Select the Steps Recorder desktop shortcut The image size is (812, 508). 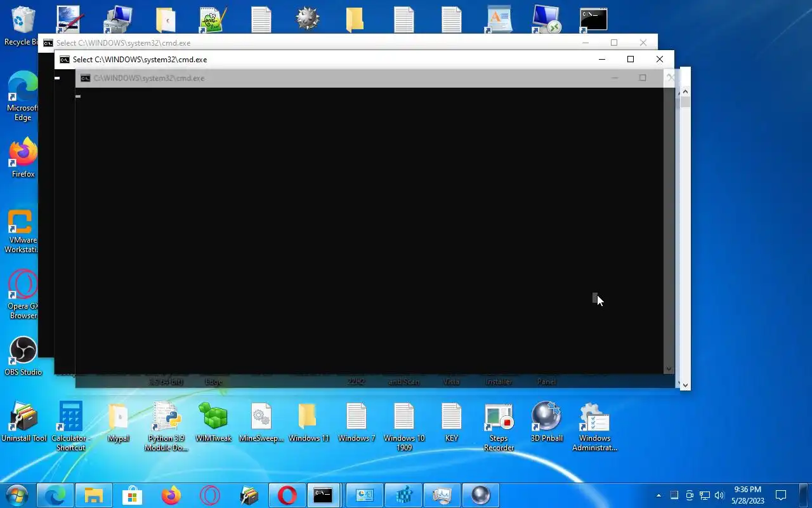pyautogui.click(x=499, y=426)
